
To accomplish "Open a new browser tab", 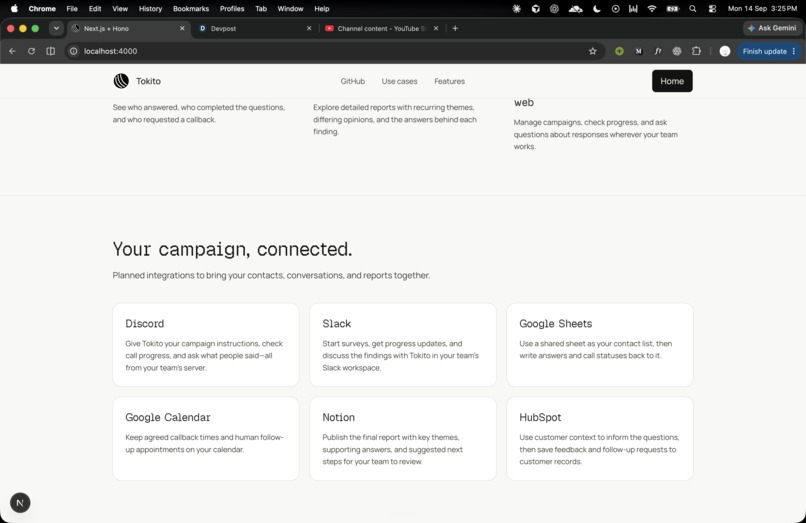I will pyautogui.click(x=455, y=28).
